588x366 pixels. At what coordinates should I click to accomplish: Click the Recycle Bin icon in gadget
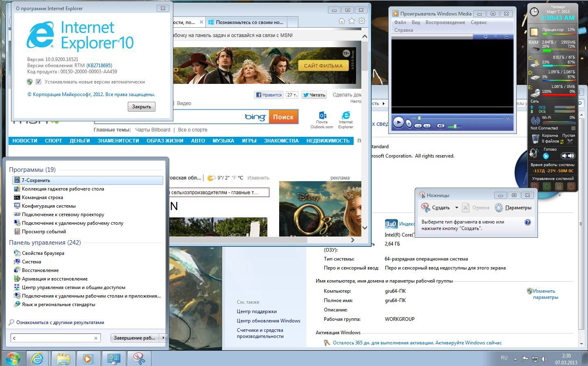point(536,139)
